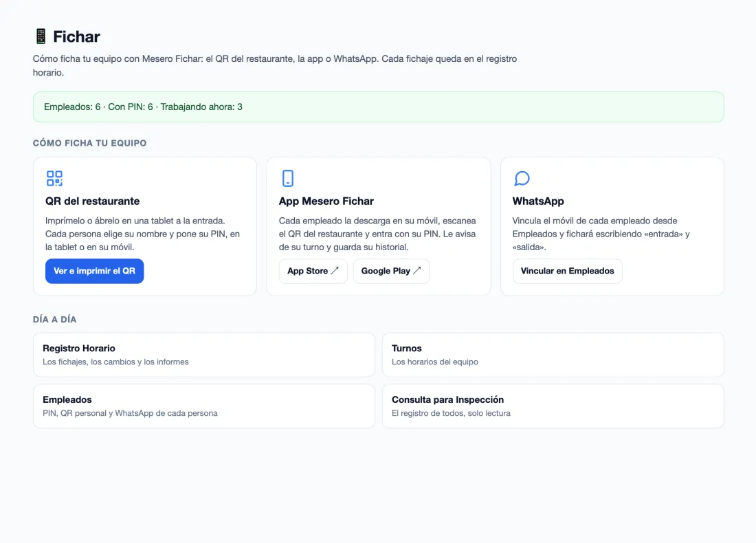Click the chat bubble icon in WhatsApp card
The image size is (756, 543).
pos(522,178)
